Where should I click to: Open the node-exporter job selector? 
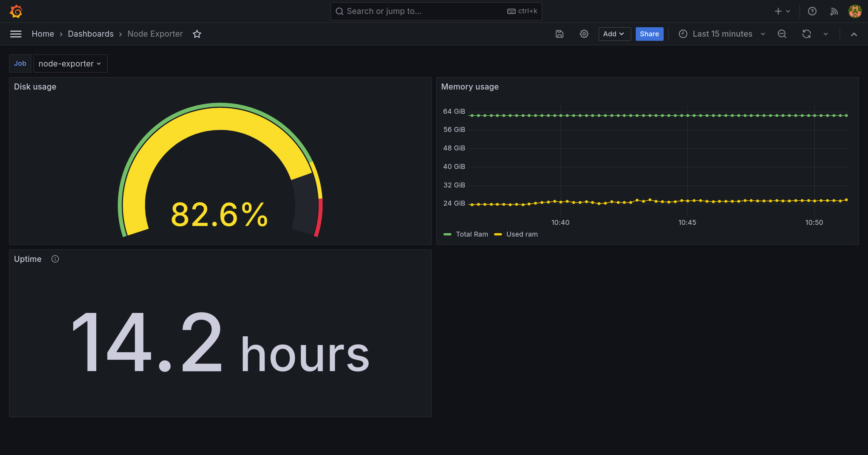[x=70, y=63]
